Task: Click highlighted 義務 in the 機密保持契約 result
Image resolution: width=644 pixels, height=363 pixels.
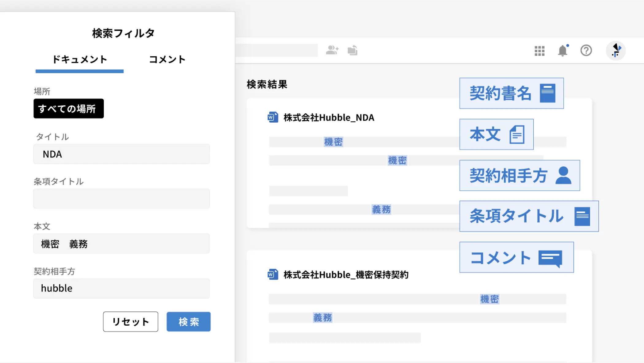Action: [323, 318]
